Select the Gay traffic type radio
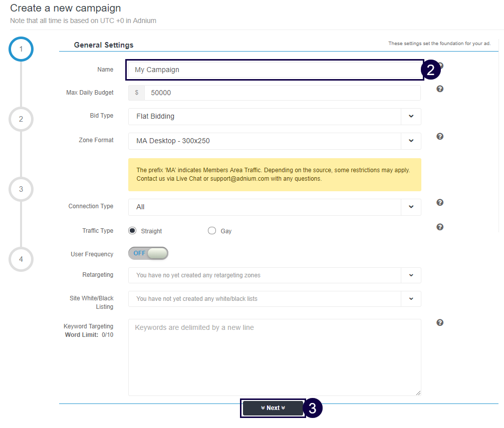This screenshot has width=504, height=428. tap(212, 231)
